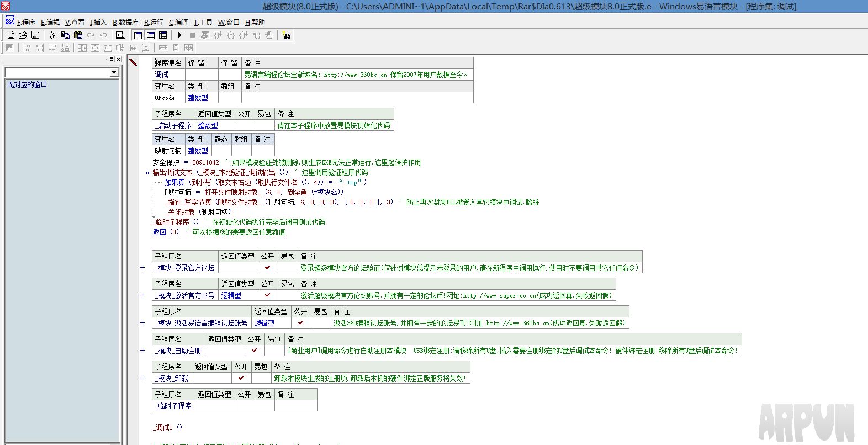Open the binoculars search icon

tap(285, 35)
